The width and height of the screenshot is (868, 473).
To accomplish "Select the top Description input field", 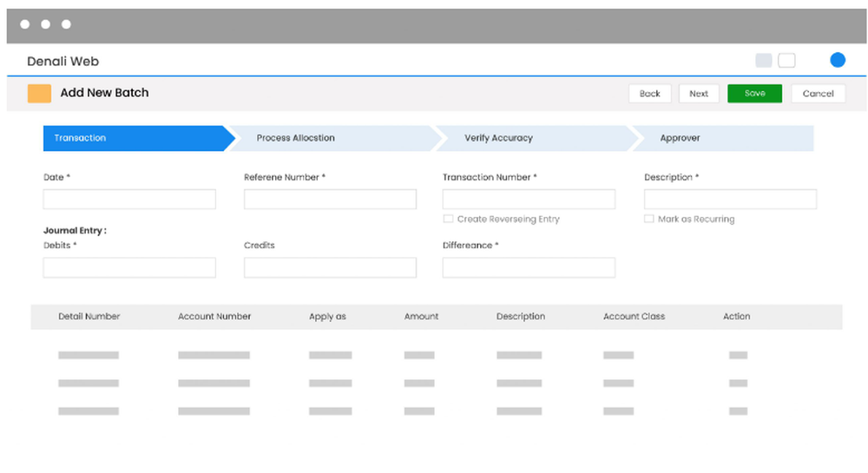I will [730, 199].
